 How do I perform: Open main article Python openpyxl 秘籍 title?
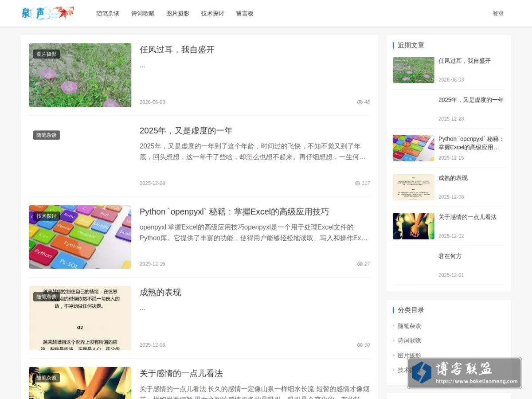tap(234, 211)
